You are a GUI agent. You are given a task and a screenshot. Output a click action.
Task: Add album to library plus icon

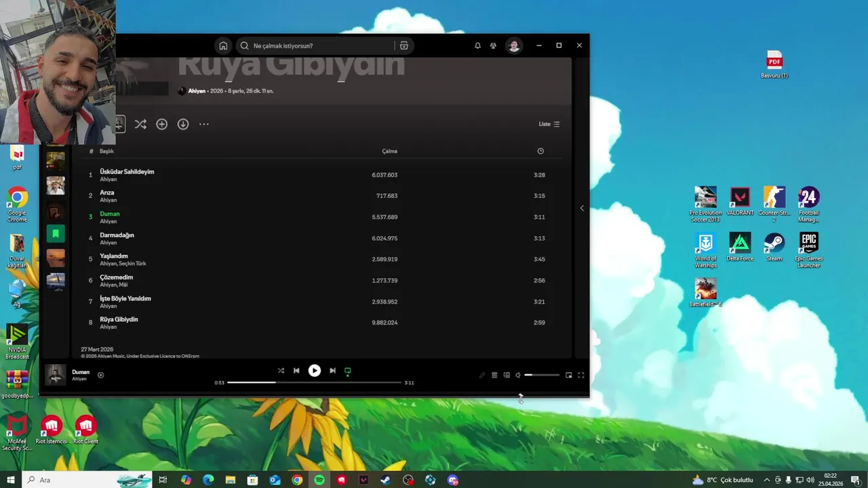(161, 124)
